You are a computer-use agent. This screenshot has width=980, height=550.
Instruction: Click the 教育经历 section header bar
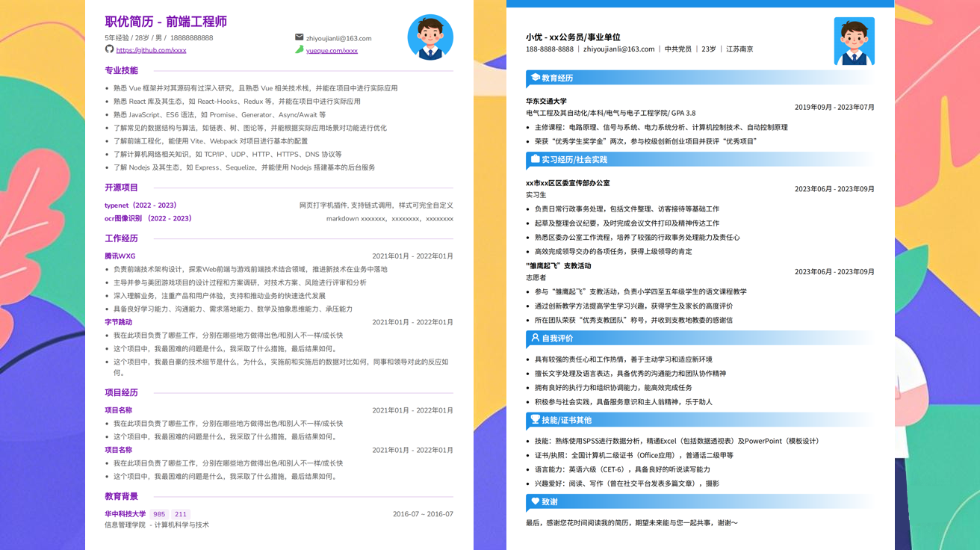(700, 78)
